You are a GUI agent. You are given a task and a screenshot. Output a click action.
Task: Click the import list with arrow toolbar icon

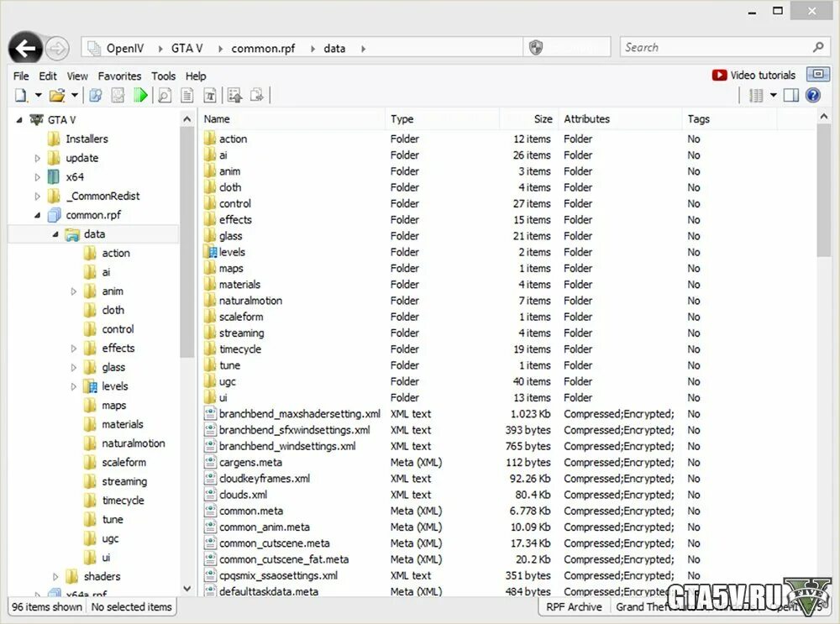[234, 96]
